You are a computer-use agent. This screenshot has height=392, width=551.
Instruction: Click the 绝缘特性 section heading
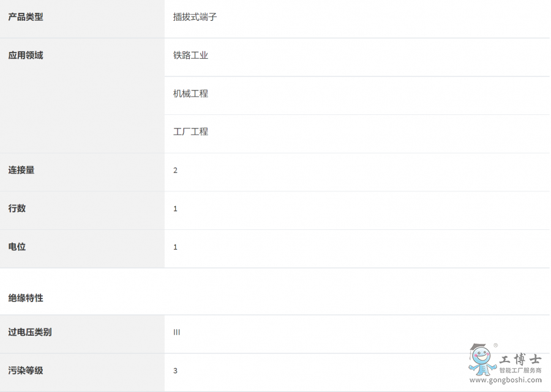click(26, 298)
